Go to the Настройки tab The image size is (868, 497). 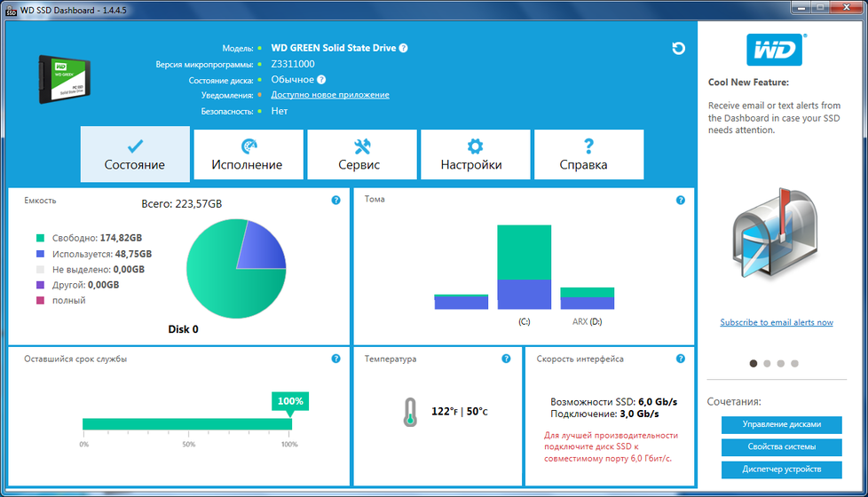click(x=475, y=155)
